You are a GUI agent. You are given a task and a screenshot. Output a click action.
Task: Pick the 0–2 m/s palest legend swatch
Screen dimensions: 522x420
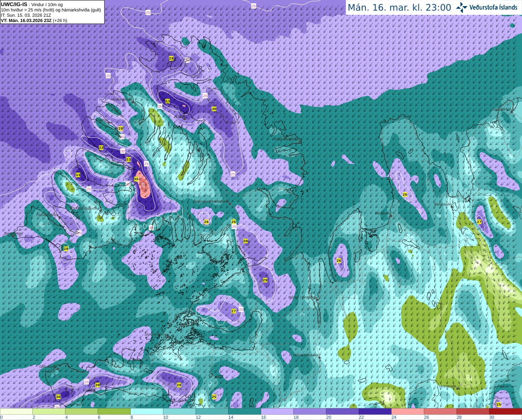pyautogui.click(x=16, y=411)
